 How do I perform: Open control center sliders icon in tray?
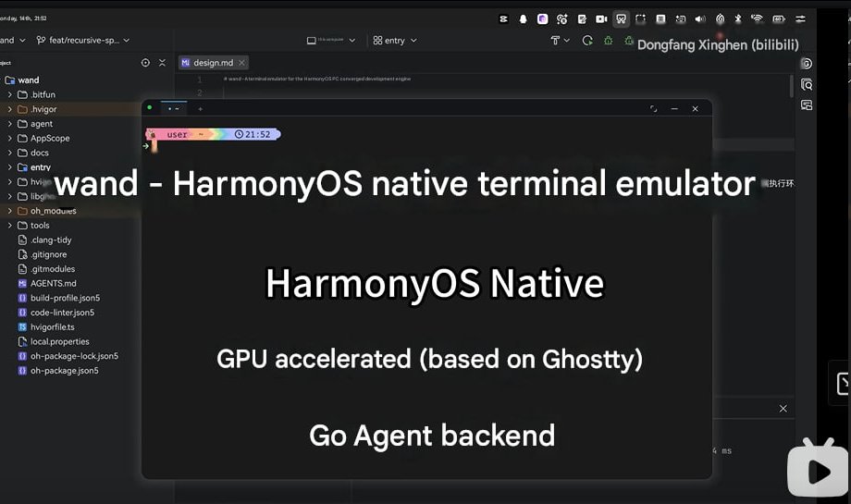[800, 19]
